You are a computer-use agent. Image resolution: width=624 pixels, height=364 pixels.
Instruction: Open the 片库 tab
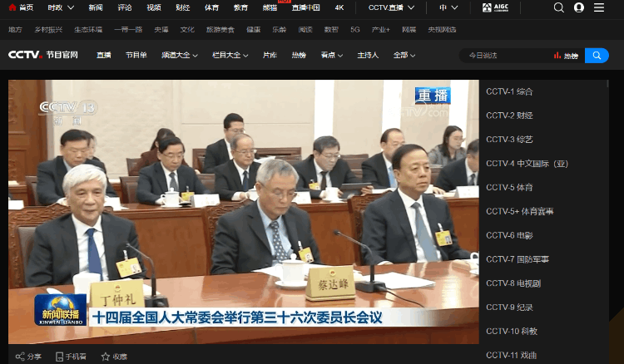[270, 55]
